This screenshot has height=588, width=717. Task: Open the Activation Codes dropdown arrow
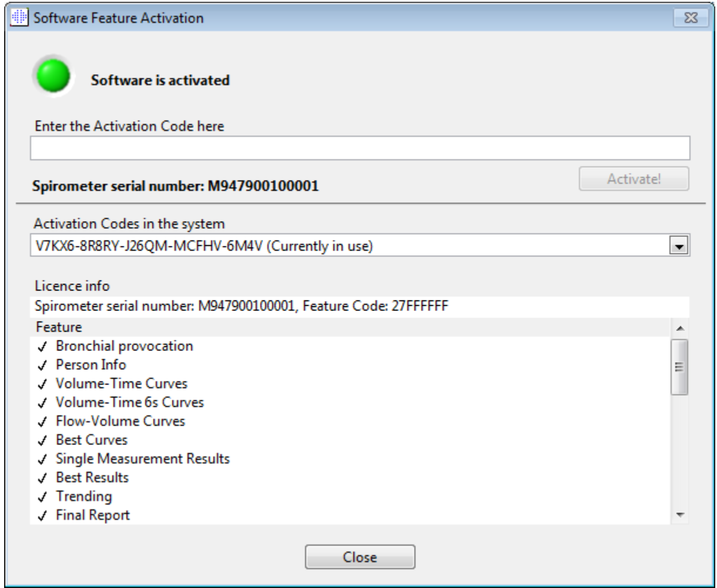[x=680, y=246]
